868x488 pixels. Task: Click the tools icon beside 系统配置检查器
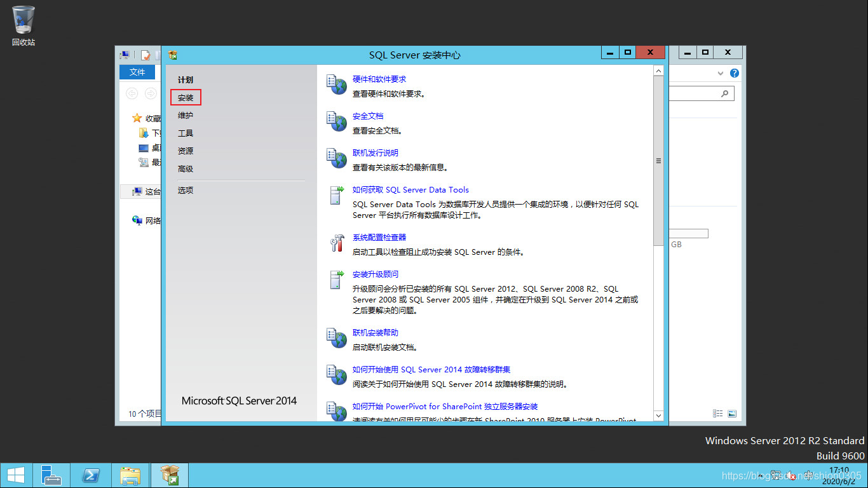(x=336, y=242)
